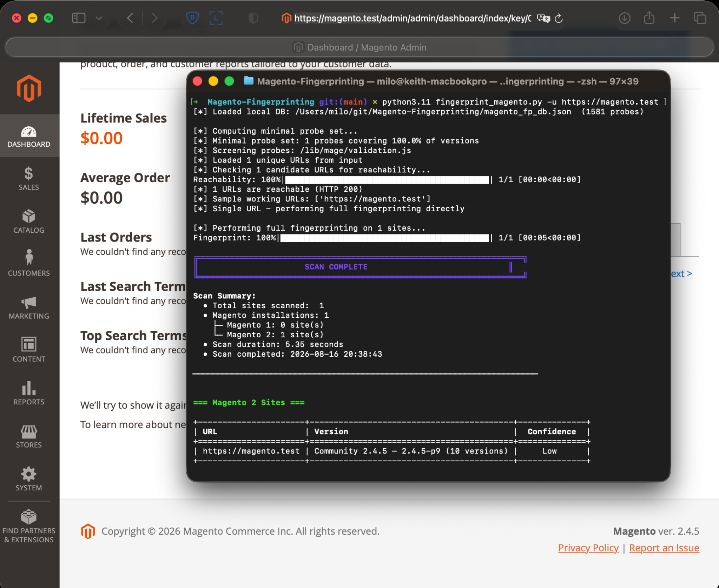Open the Report an Issue link
This screenshot has height=588, width=719.
coord(664,548)
